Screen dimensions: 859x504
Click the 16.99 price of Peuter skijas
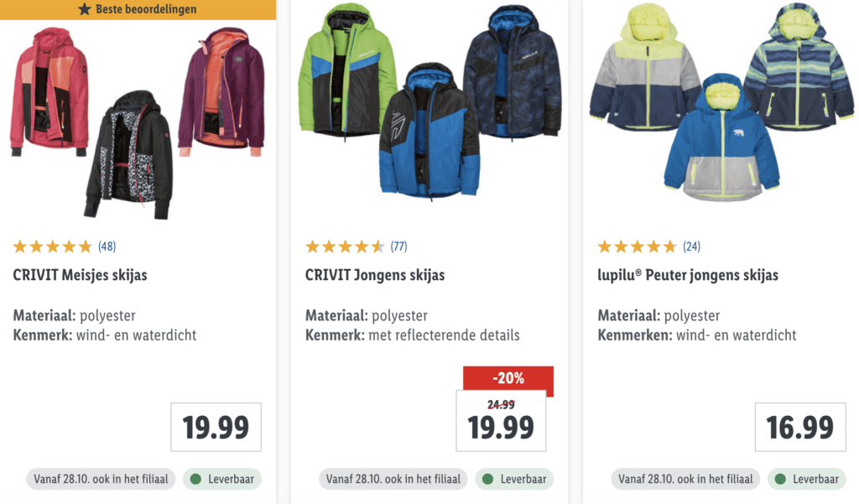(799, 428)
